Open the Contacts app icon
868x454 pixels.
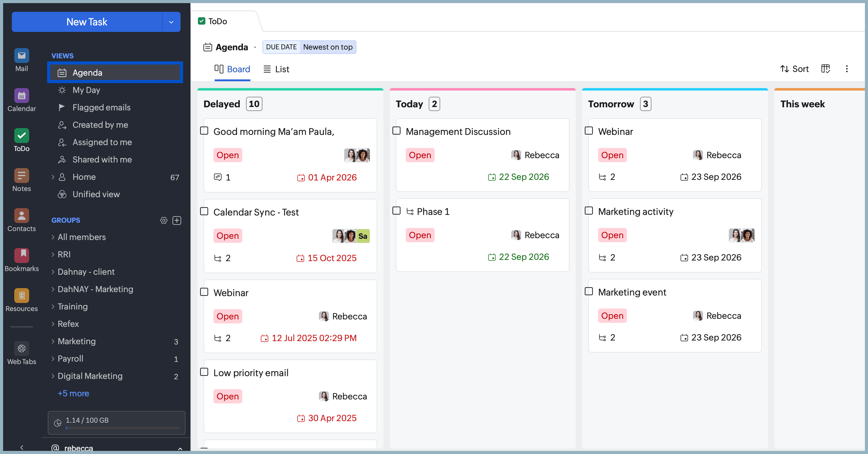pos(22,216)
